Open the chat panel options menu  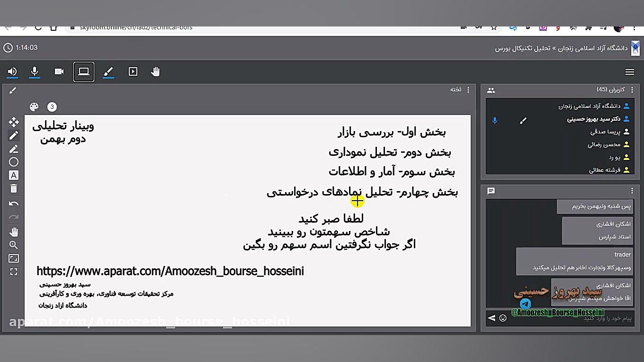pyautogui.click(x=632, y=191)
